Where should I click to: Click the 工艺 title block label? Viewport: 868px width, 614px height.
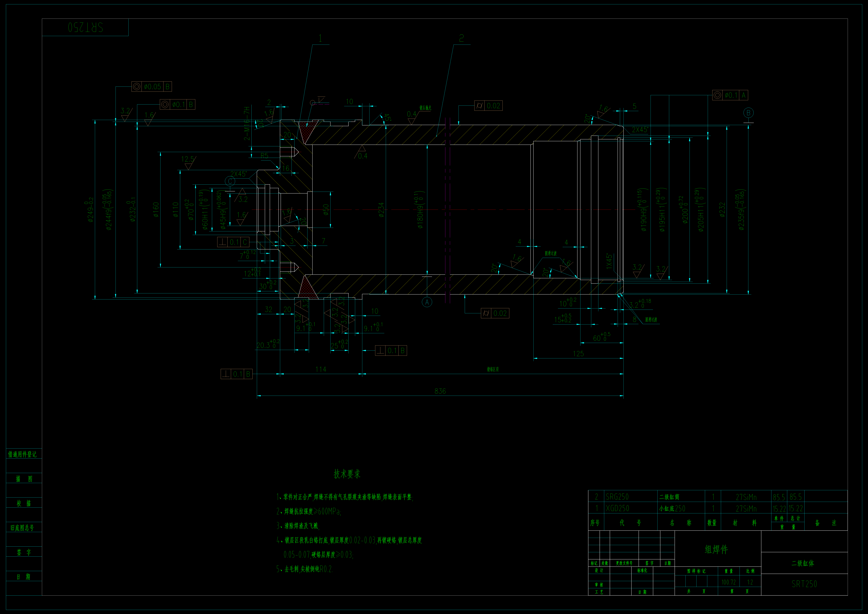point(599,592)
